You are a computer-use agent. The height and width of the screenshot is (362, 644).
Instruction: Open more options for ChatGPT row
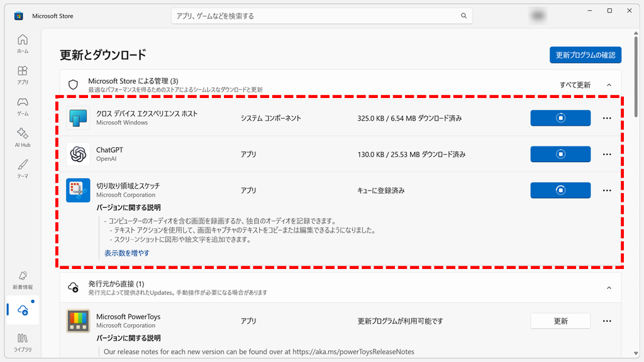[607, 155]
